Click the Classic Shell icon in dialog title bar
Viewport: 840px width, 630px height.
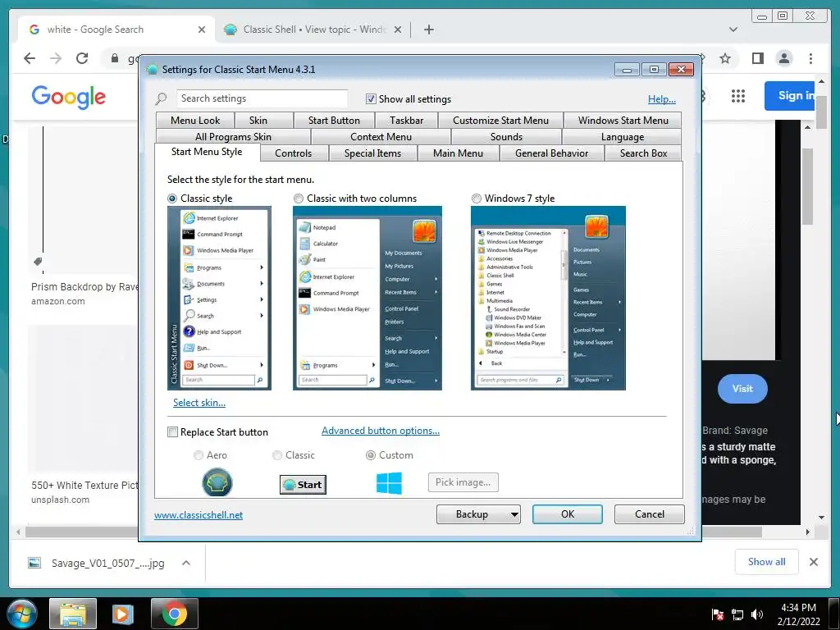tap(152, 70)
